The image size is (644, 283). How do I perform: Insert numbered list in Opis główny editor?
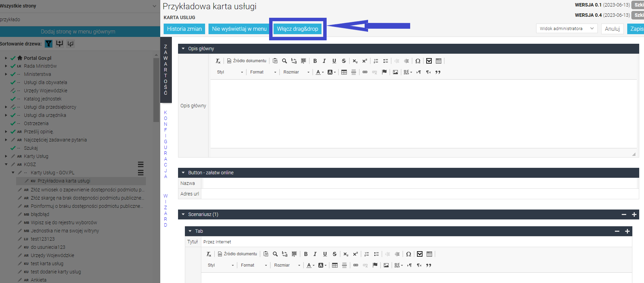[376, 61]
